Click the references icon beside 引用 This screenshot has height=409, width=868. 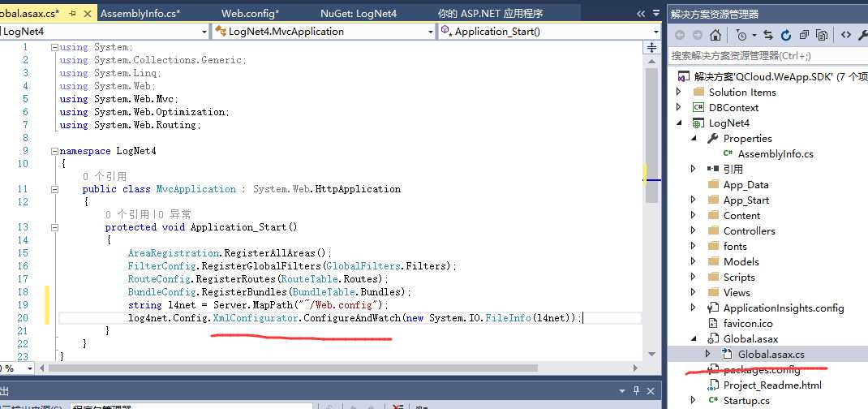point(713,169)
